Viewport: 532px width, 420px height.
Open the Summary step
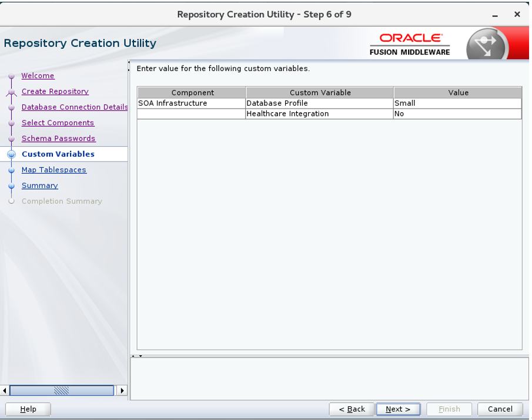(40, 186)
